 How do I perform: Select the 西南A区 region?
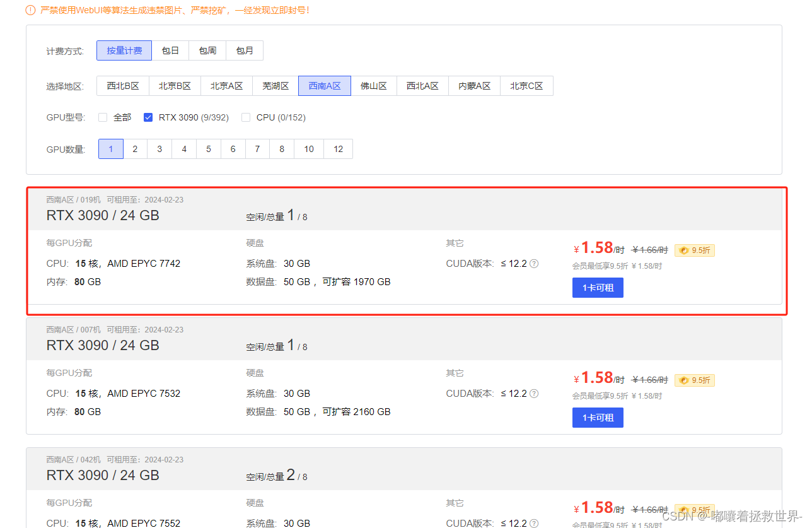(x=324, y=86)
